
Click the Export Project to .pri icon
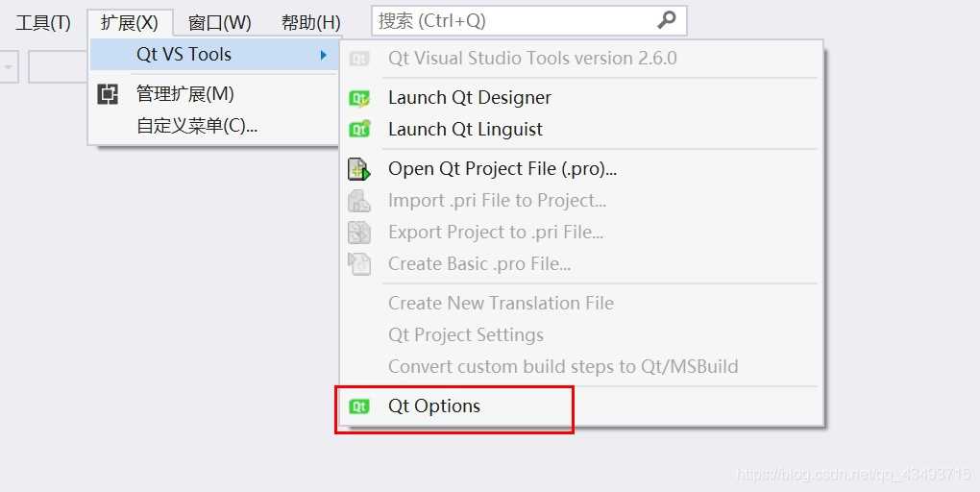point(359,233)
